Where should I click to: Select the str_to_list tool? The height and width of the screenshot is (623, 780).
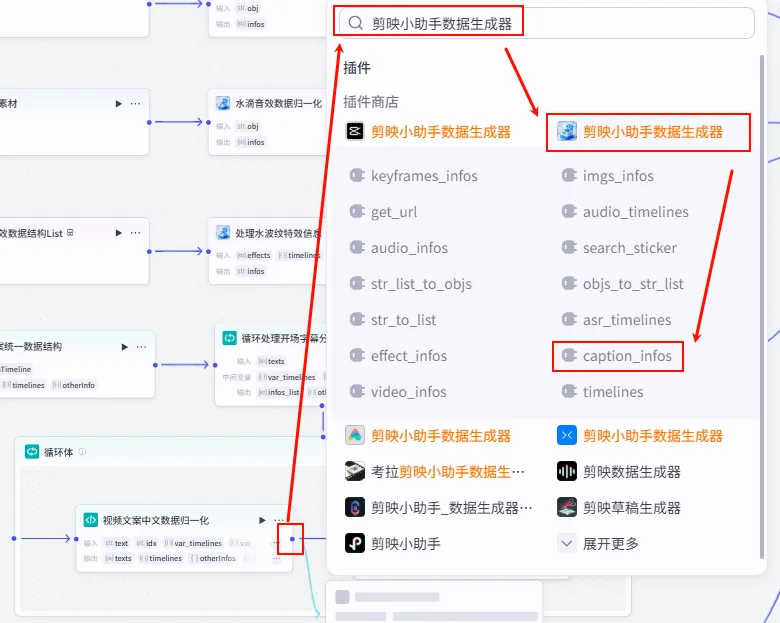coord(393,319)
